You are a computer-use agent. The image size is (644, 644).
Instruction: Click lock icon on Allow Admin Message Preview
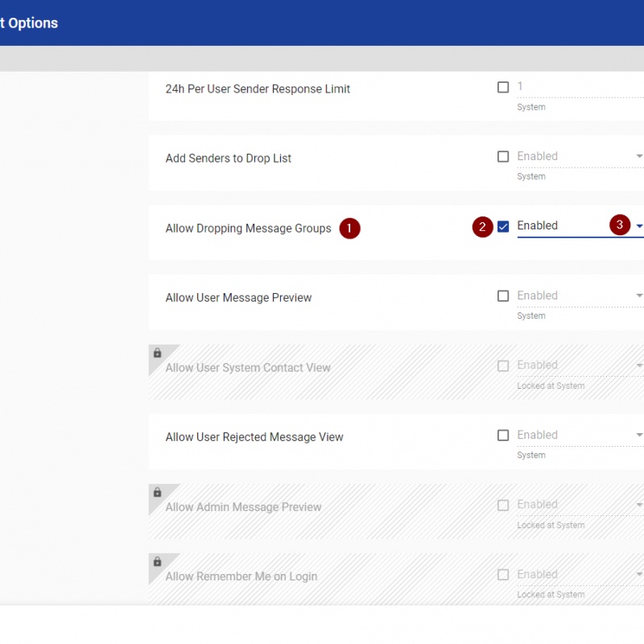157,492
